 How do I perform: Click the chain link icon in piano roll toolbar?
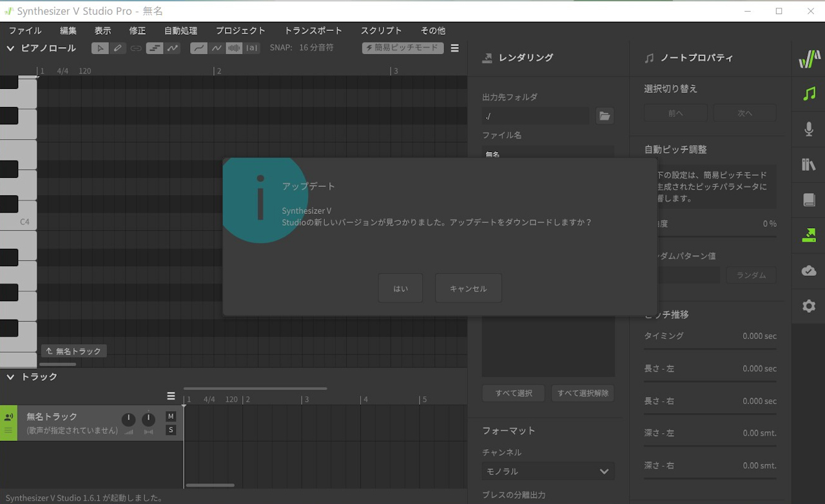[136, 48]
